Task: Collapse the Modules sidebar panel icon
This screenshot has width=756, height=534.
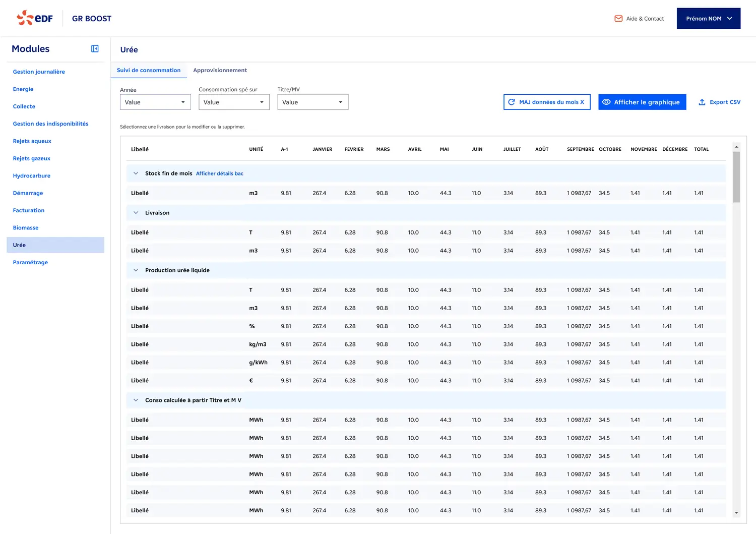Action: (95, 49)
